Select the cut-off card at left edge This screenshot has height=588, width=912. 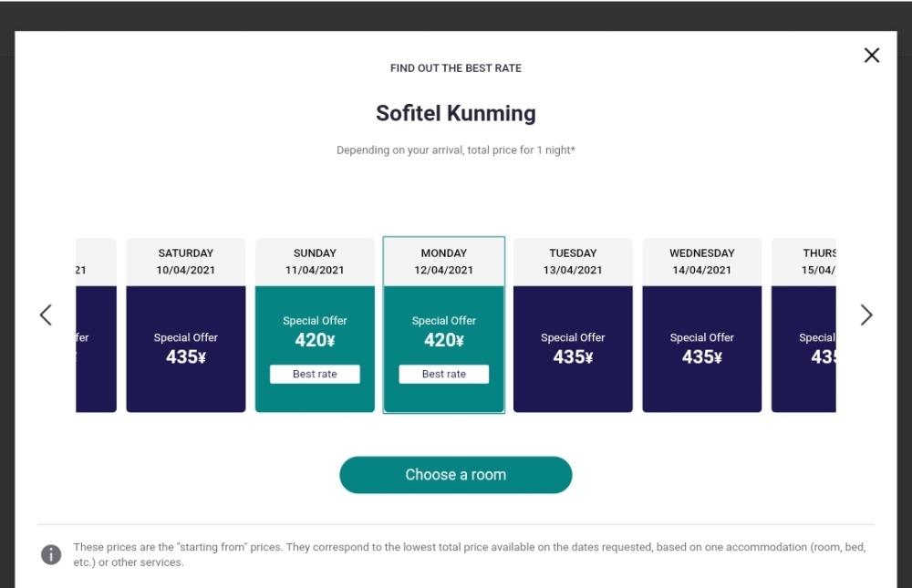point(96,325)
